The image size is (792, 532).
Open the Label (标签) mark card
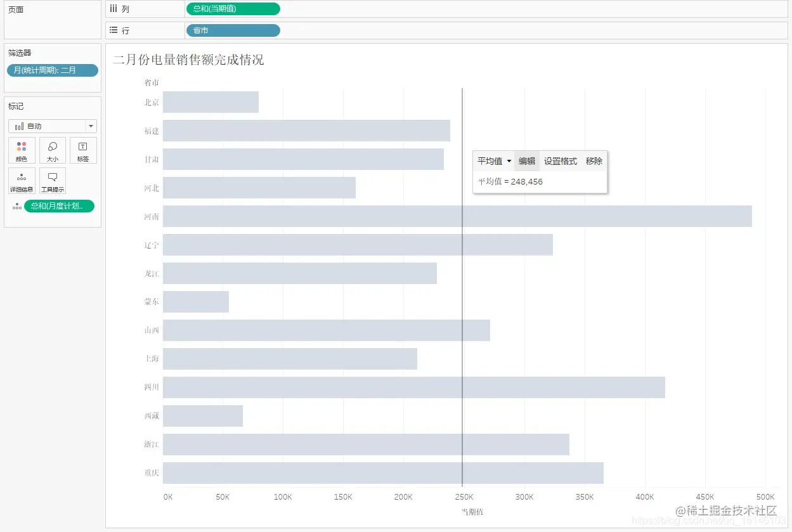click(x=83, y=150)
